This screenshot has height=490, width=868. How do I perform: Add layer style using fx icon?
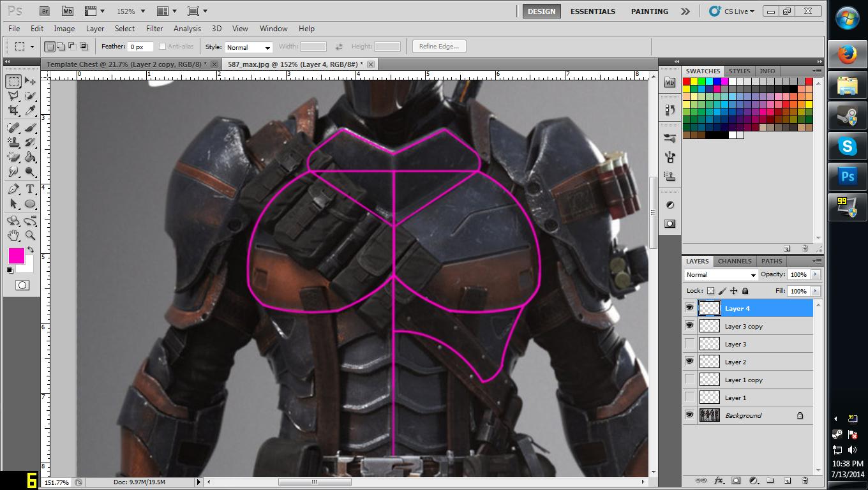point(719,480)
